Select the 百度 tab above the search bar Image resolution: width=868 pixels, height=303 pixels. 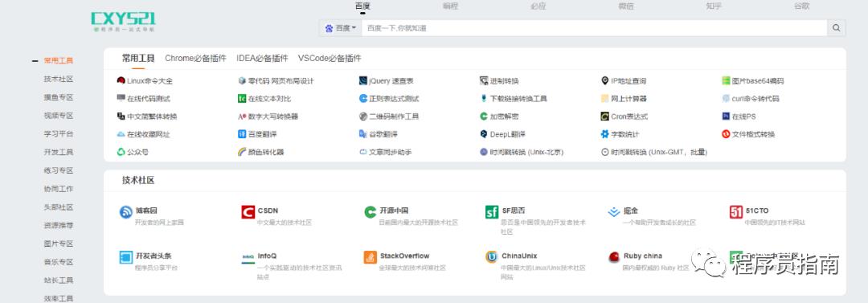click(362, 6)
